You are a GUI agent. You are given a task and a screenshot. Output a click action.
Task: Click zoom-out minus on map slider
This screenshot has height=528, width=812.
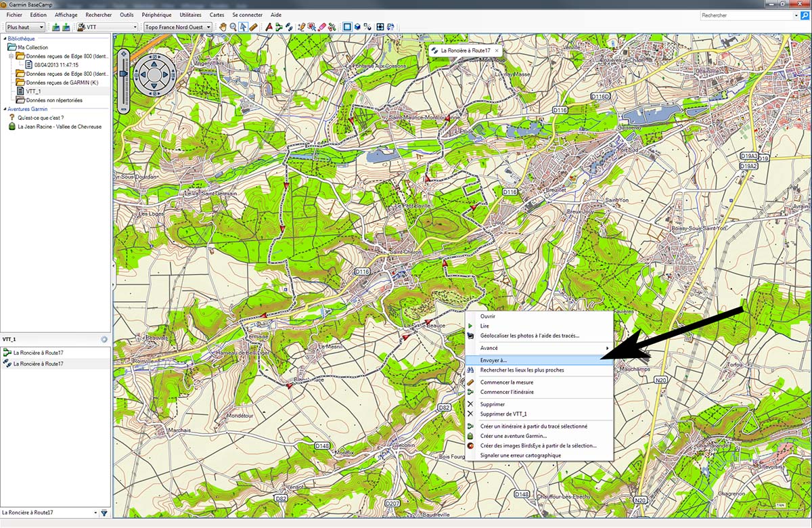pos(122,108)
